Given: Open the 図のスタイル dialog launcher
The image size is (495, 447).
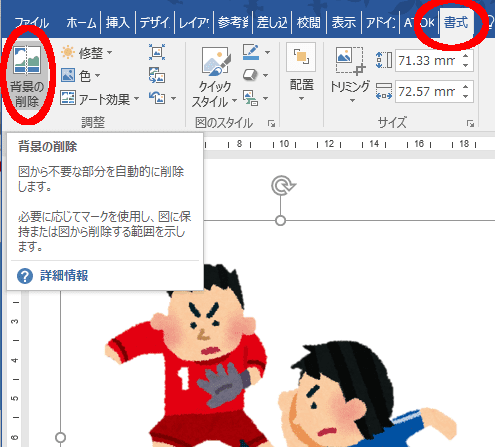Looking at the screenshot, I should click(272, 124).
